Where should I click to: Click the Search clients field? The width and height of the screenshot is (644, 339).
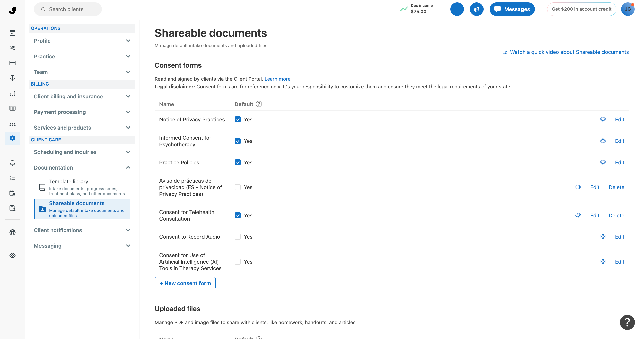tap(68, 9)
